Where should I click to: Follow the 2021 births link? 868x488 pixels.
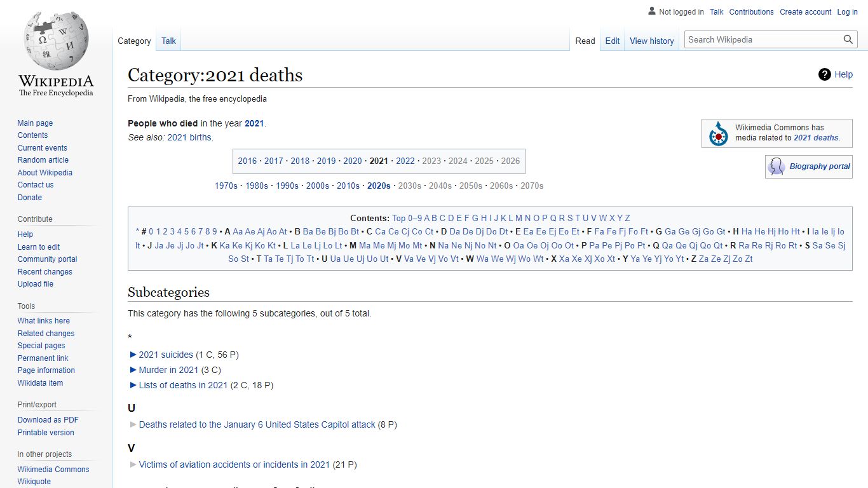click(189, 137)
